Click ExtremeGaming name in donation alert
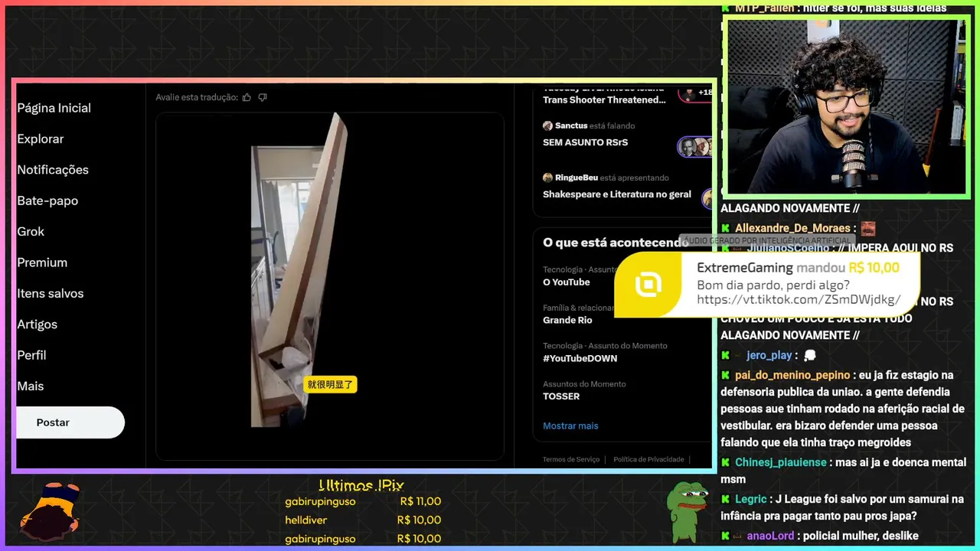 click(745, 268)
